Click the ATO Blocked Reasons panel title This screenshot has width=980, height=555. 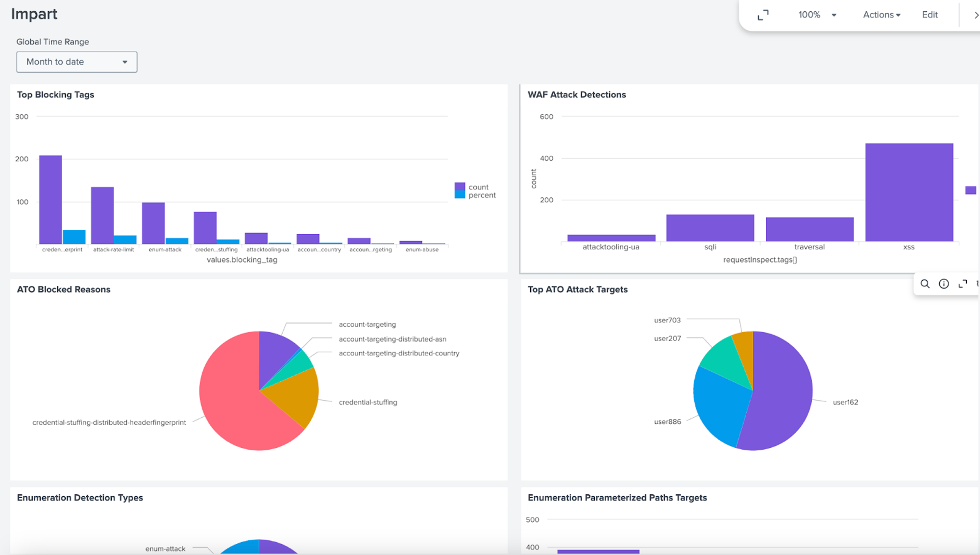point(64,290)
